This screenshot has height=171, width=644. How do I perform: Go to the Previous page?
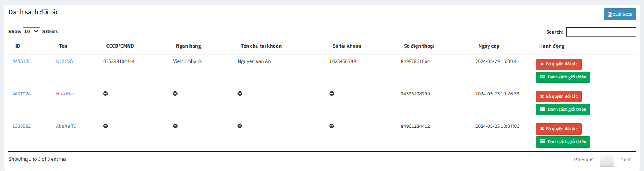click(583, 160)
